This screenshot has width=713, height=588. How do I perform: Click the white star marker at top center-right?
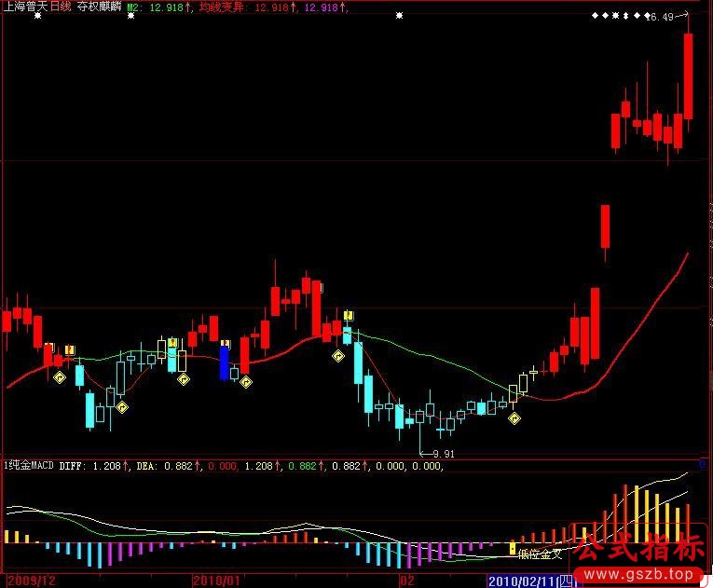[400, 17]
